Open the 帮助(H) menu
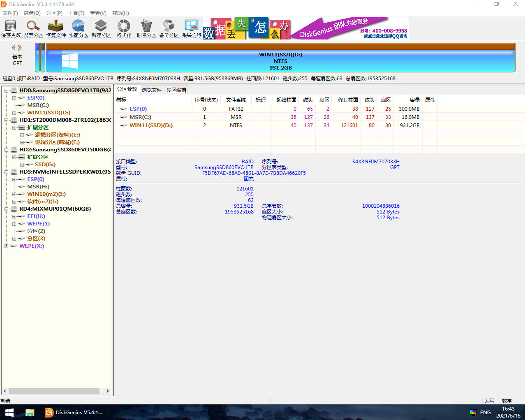The width and height of the screenshot is (525, 420). tap(120, 13)
